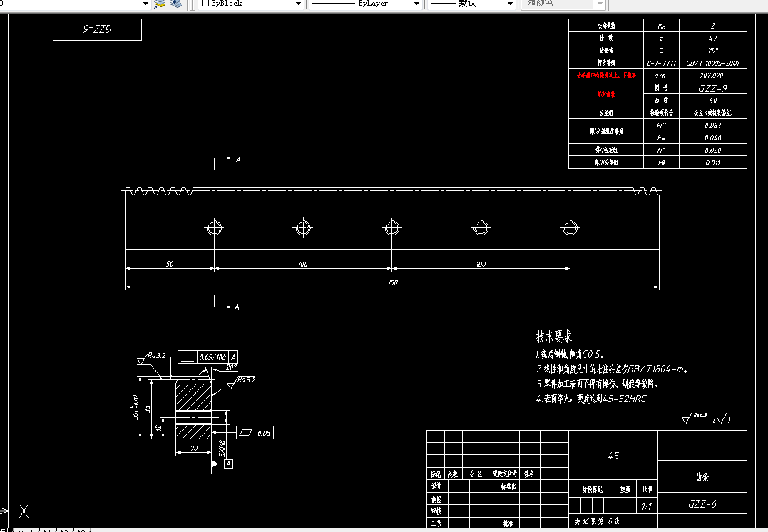Click the make object's layer current icon

[x=160, y=4]
